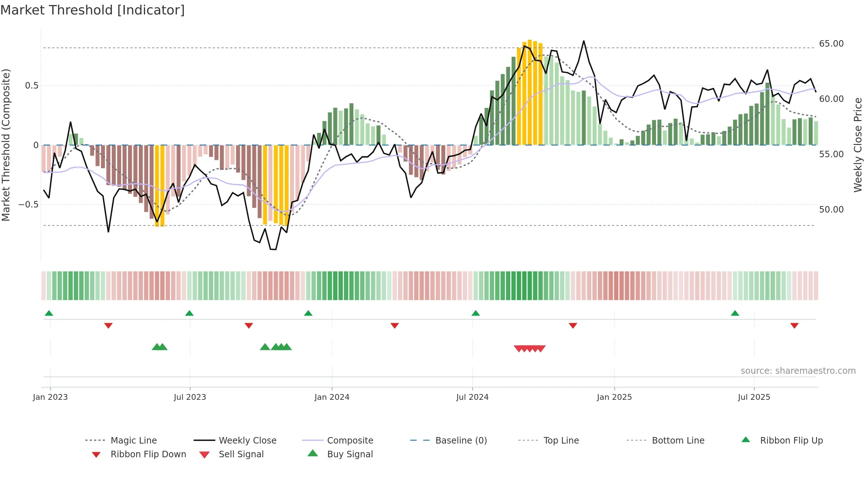Click the Weekly Close Price axis title

(x=858, y=145)
